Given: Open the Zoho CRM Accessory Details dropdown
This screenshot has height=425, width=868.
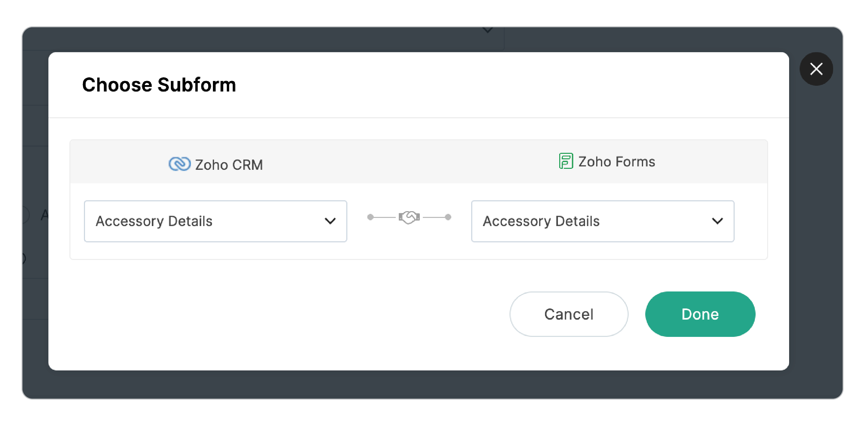Looking at the screenshot, I should point(215,221).
